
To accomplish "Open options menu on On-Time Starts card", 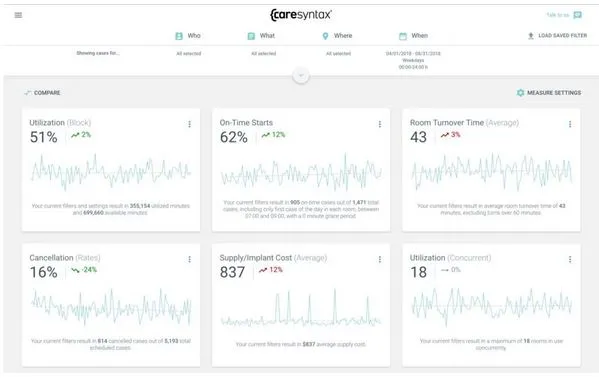I will coord(380,124).
